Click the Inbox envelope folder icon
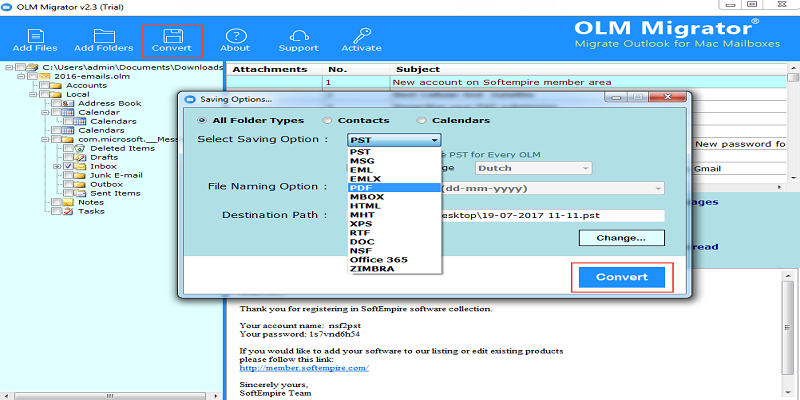Screen dimensions: 800x400 coord(80,166)
